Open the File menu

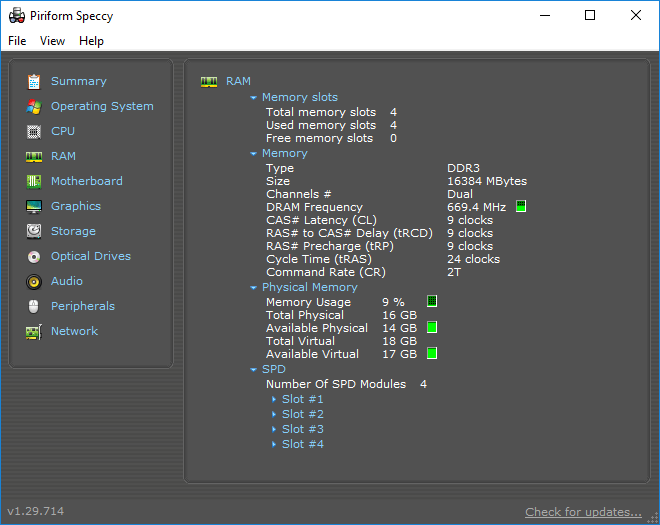click(x=17, y=41)
